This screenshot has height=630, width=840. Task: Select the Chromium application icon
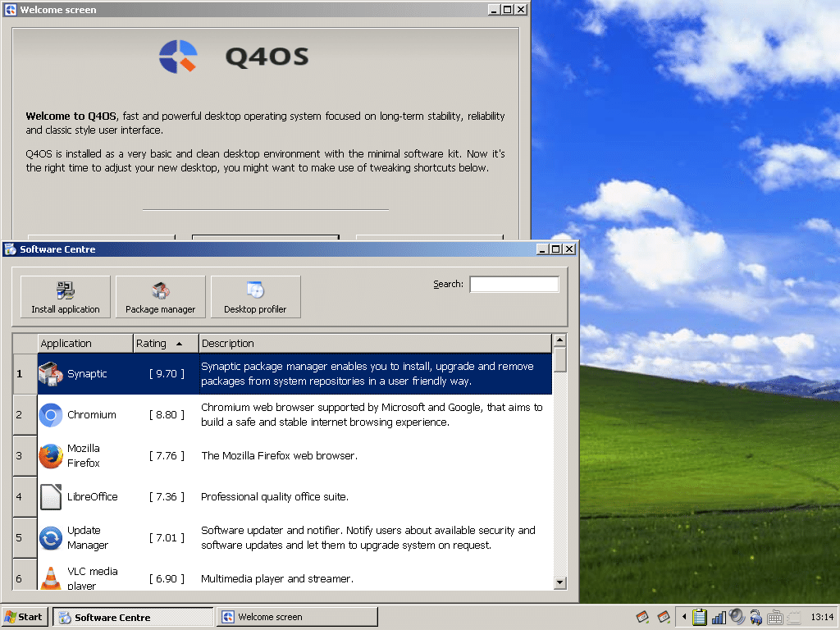tap(51, 414)
